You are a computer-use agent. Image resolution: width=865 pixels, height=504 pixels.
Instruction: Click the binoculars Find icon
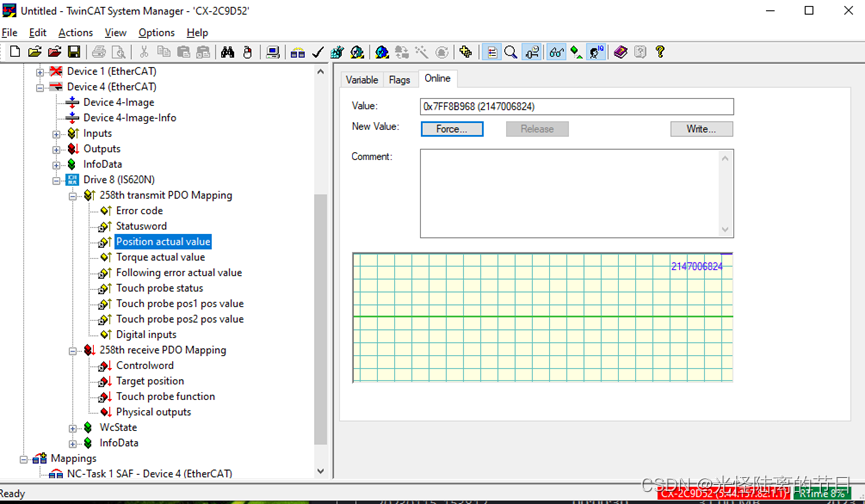pyautogui.click(x=227, y=52)
